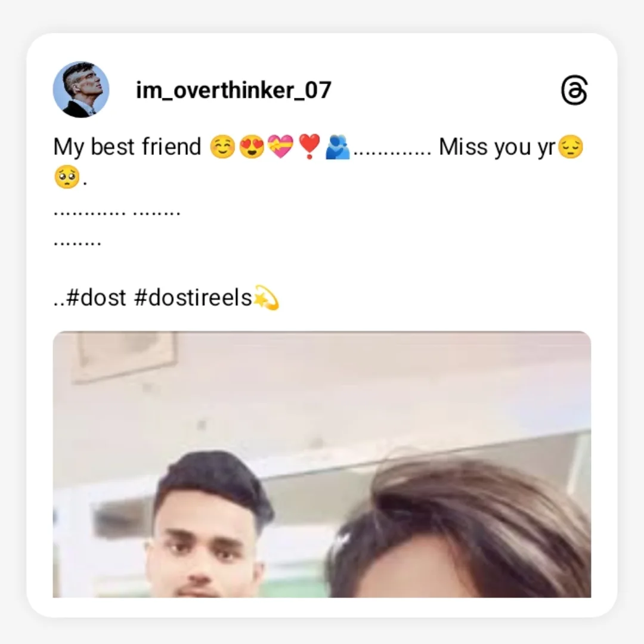Click the wall picture frame in photo
This screenshot has height=644, width=644.
125,357
